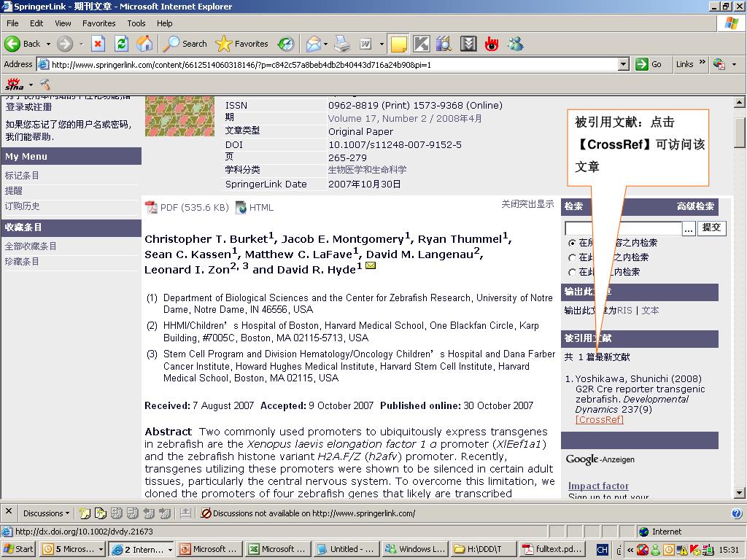This screenshot has height=560, width=747.
Task: Expand hidden tray icons with the chevron
Action: (x=630, y=550)
